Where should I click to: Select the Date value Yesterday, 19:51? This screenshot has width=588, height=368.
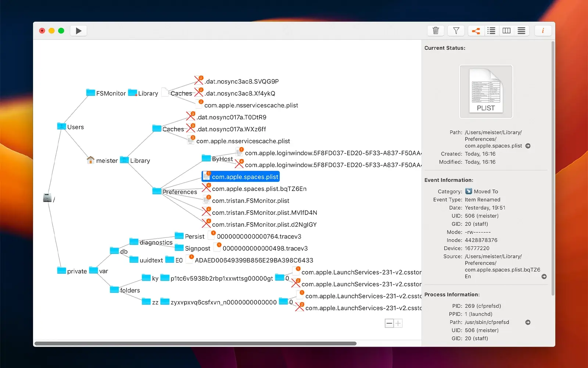click(x=485, y=208)
